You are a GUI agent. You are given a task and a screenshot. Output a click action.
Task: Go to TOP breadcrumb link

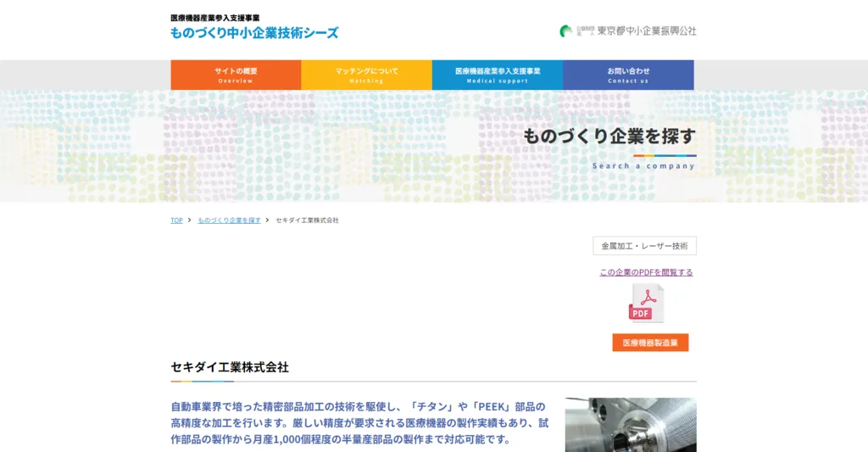tap(176, 220)
